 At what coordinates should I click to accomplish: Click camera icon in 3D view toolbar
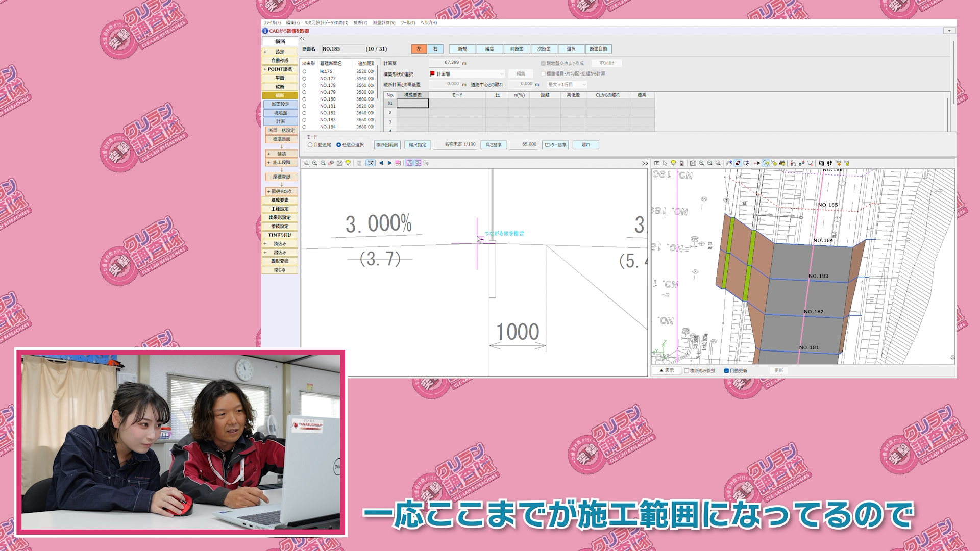pos(821,163)
